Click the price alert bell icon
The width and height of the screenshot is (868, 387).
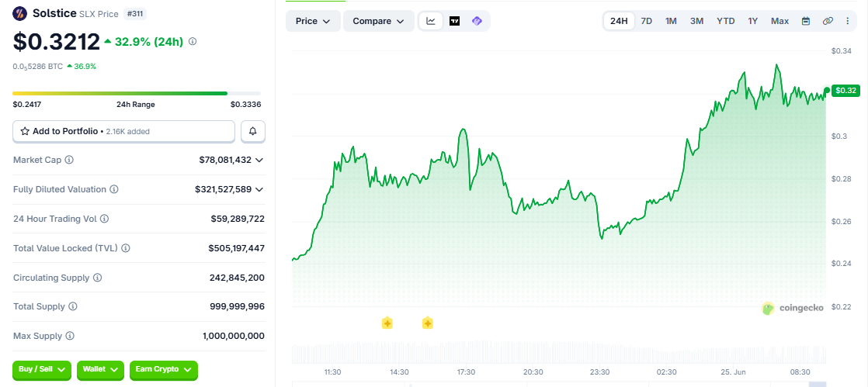[x=253, y=132]
